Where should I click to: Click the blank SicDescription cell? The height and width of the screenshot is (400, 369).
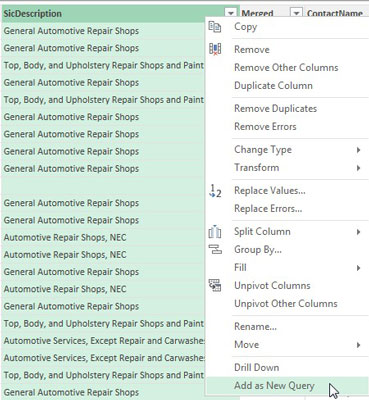[103, 186]
